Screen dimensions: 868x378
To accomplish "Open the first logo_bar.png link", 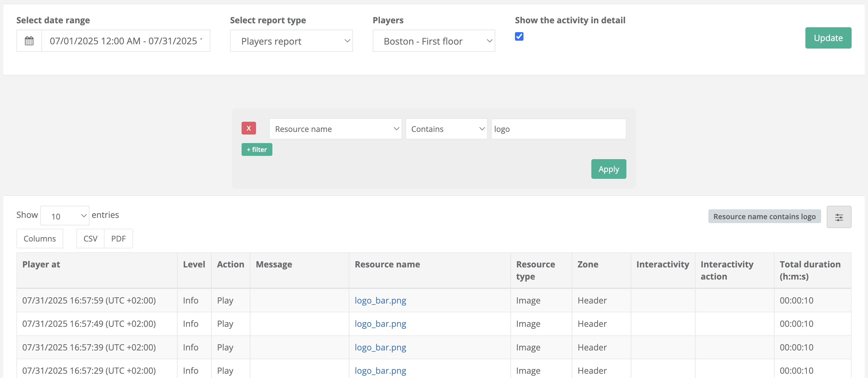I will point(380,300).
